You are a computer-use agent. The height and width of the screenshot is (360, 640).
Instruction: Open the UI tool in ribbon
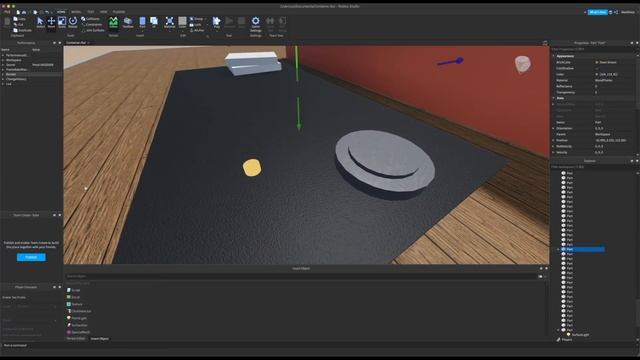click(x=154, y=22)
